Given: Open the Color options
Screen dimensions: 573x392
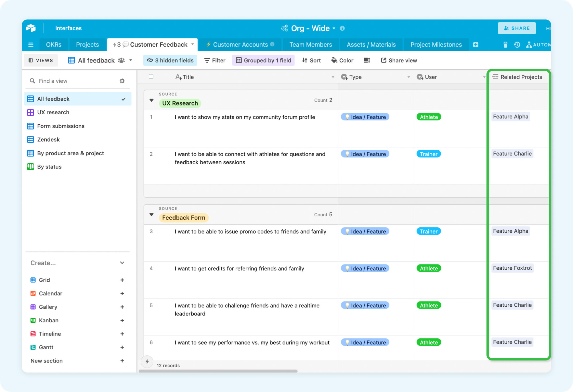Looking at the screenshot, I should 342,60.
